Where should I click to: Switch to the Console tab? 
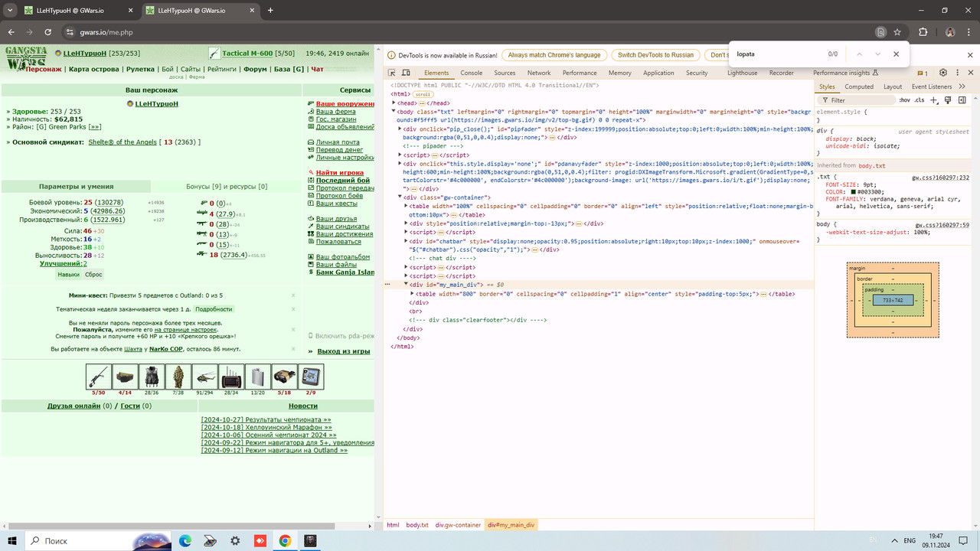coord(472,73)
